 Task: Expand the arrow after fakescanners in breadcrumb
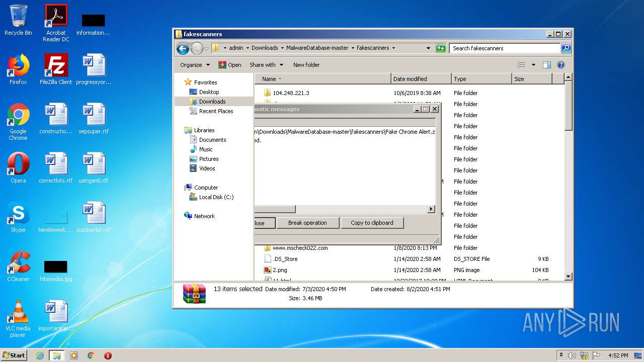click(393, 48)
